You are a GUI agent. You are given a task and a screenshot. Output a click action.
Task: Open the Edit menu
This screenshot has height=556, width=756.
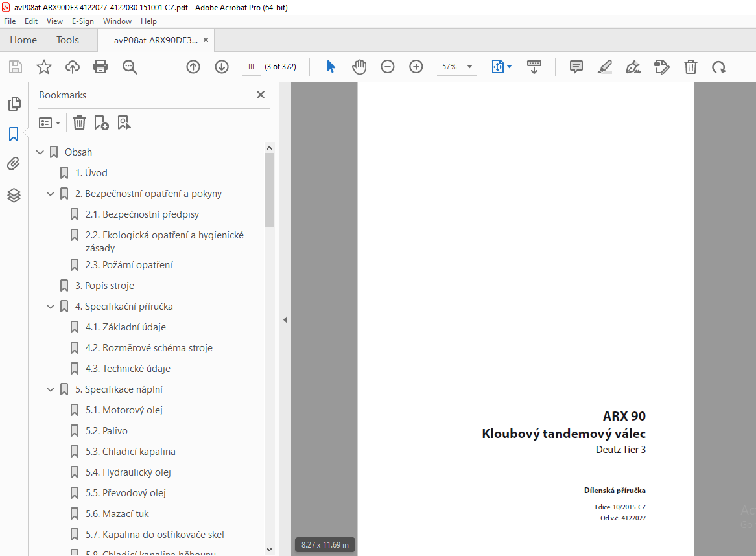(31, 21)
